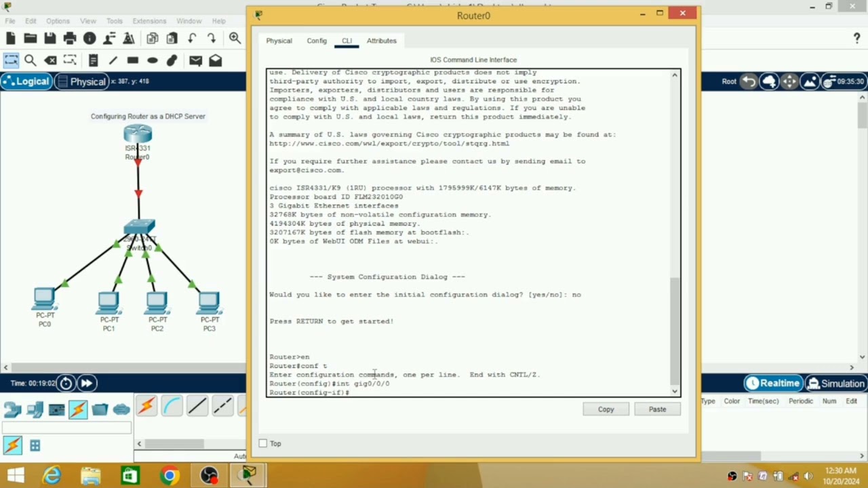Click Fast Forward Time button
The height and width of the screenshot is (488, 868).
[87, 384]
